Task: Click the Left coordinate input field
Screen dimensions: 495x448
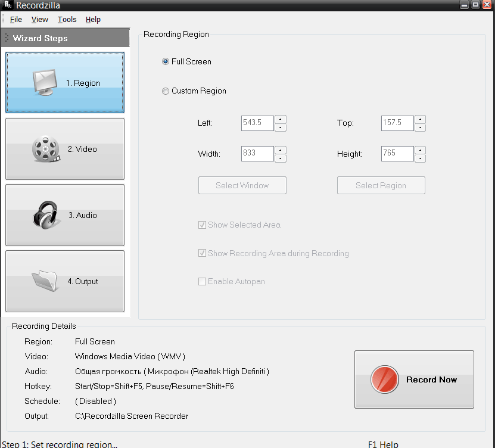Action: pyautogui.click(x=257, y=123)
